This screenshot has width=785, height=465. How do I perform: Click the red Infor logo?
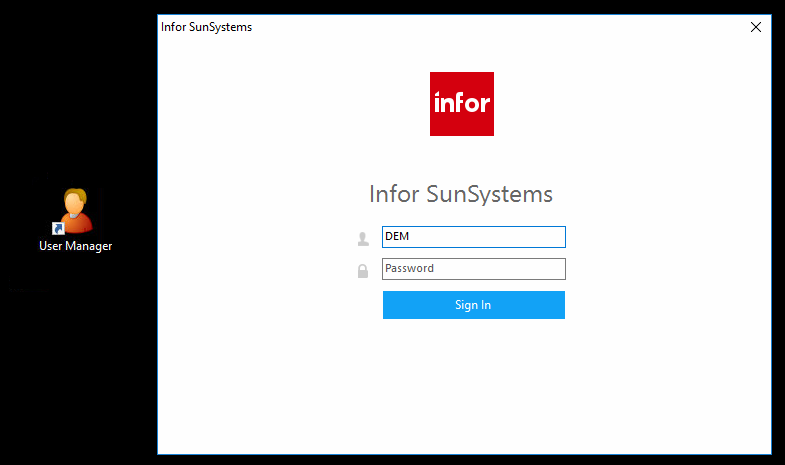(x=462, y=104)
